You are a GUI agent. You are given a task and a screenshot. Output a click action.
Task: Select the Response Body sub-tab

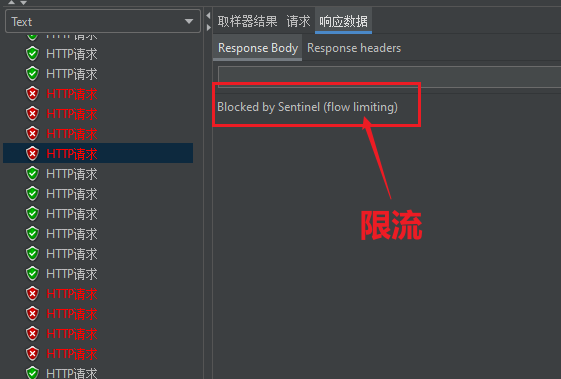258,48
